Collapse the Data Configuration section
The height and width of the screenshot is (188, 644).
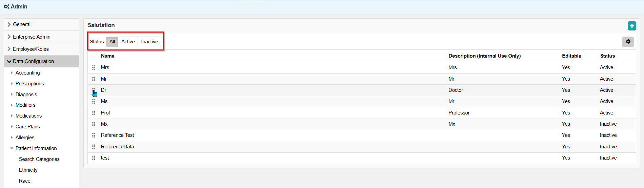pyautogui.click(x=33, y=61)
